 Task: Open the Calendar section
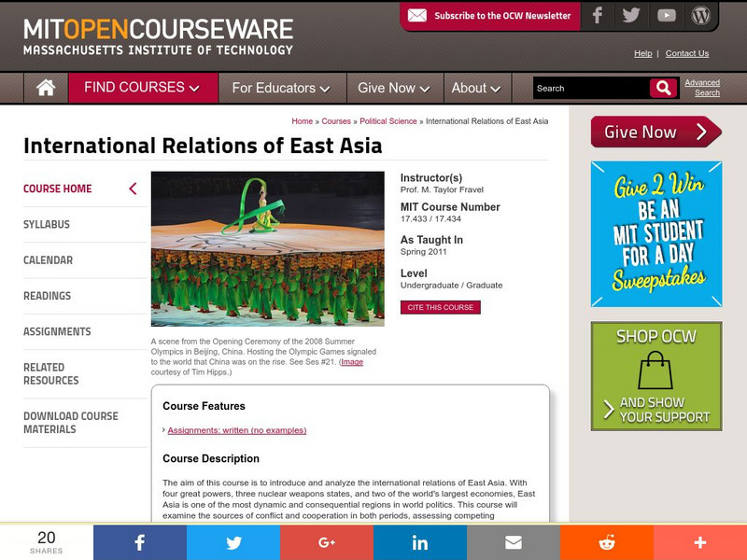click(49, 260)
